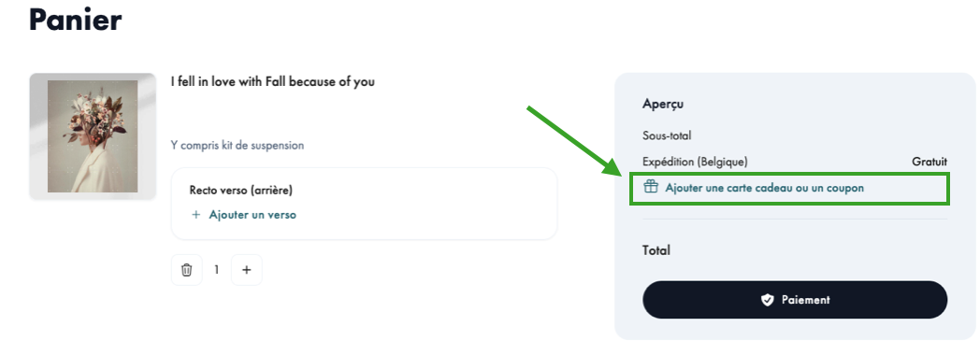This screenshot has width=980, height=341.
Task: Open the 'I fell in love with Fall' title
Action: coord(272,82)
